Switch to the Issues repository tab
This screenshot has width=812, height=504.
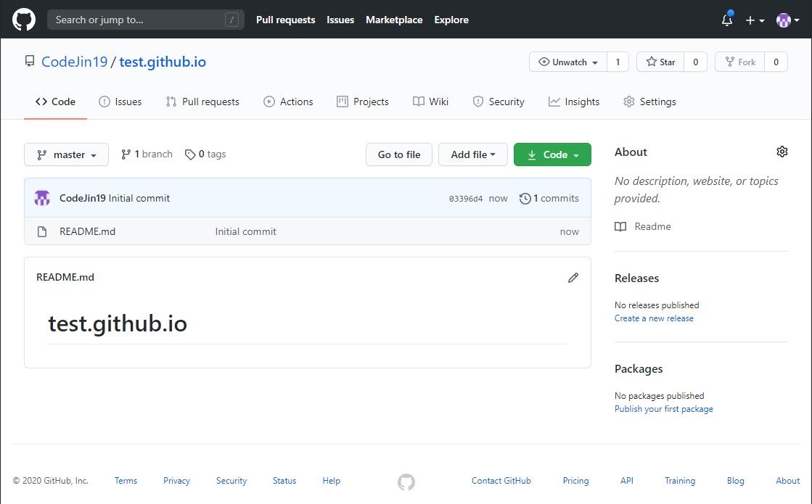coord(120,102)
